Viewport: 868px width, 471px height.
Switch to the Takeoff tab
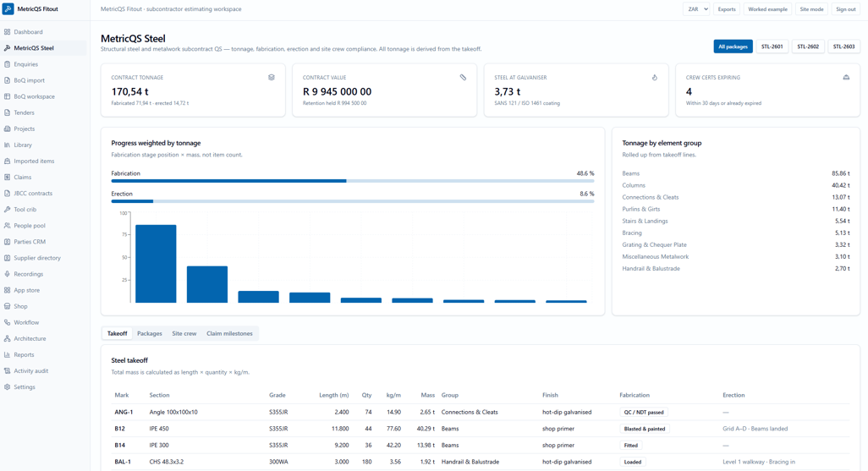pos(118,334)
